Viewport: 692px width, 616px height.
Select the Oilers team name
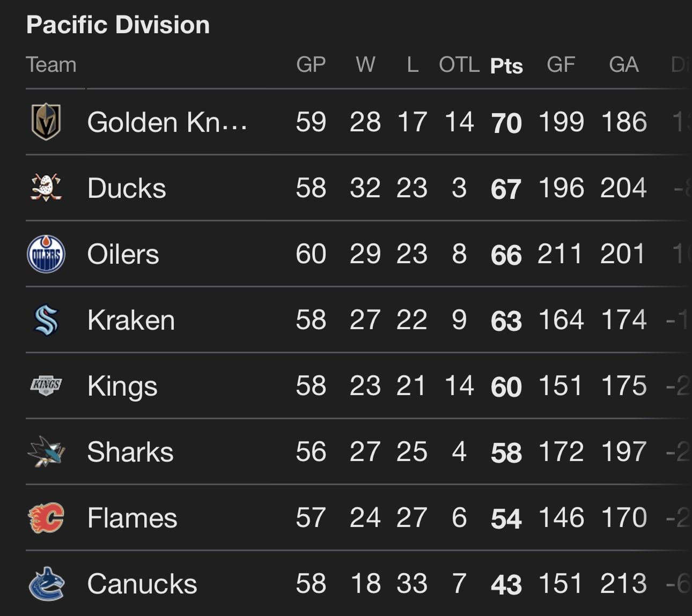point(123,254)
